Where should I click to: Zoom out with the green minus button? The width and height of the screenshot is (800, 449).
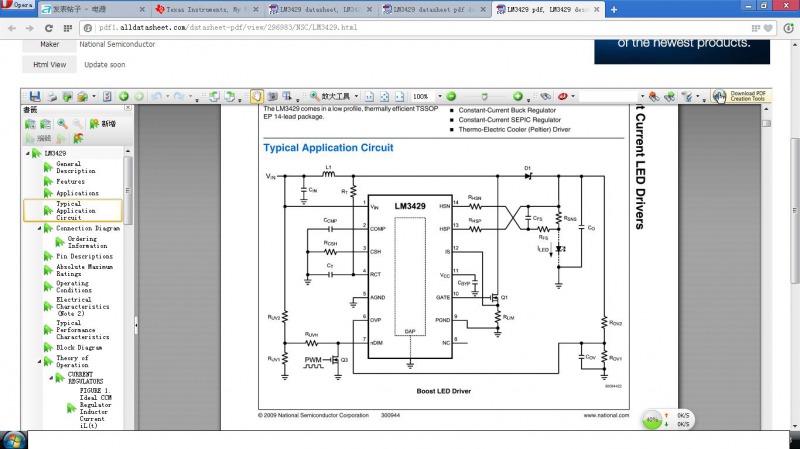[451, 96]
